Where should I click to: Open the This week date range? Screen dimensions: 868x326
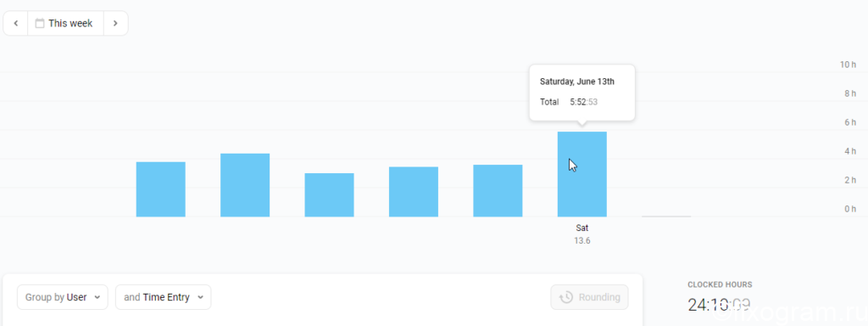pos(65,23)
